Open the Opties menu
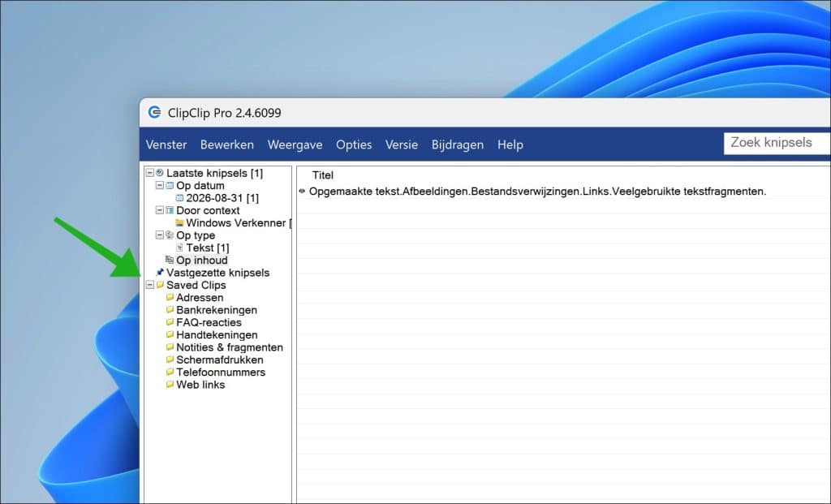Screen dimensions: 831x504 [x=354, y=144]
